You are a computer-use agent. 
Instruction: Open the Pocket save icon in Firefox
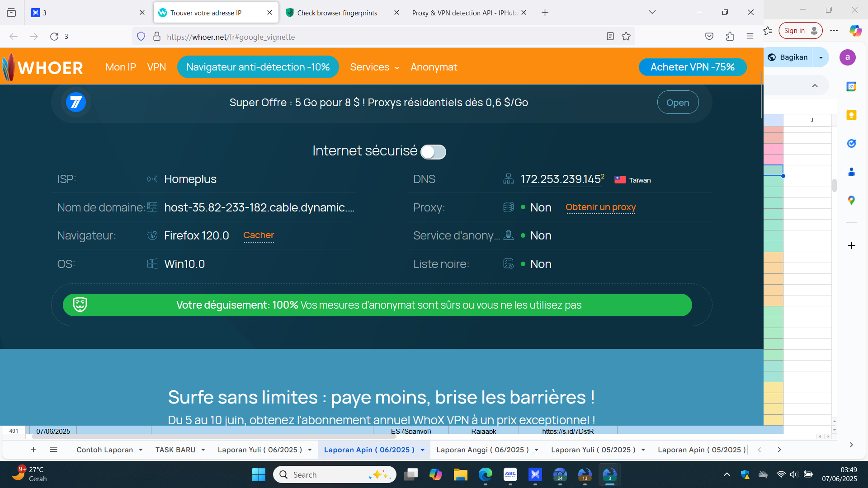coord(709,37)
